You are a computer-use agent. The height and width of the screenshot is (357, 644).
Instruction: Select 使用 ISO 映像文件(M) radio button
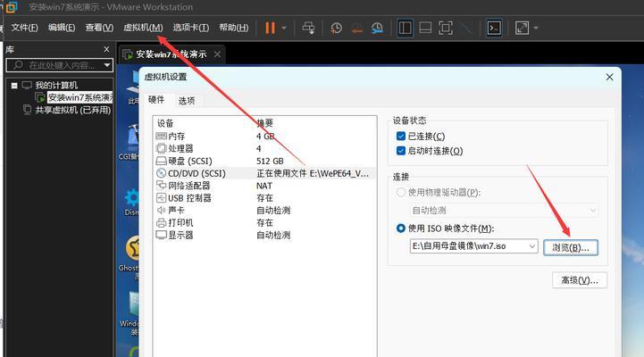[400, 228]
